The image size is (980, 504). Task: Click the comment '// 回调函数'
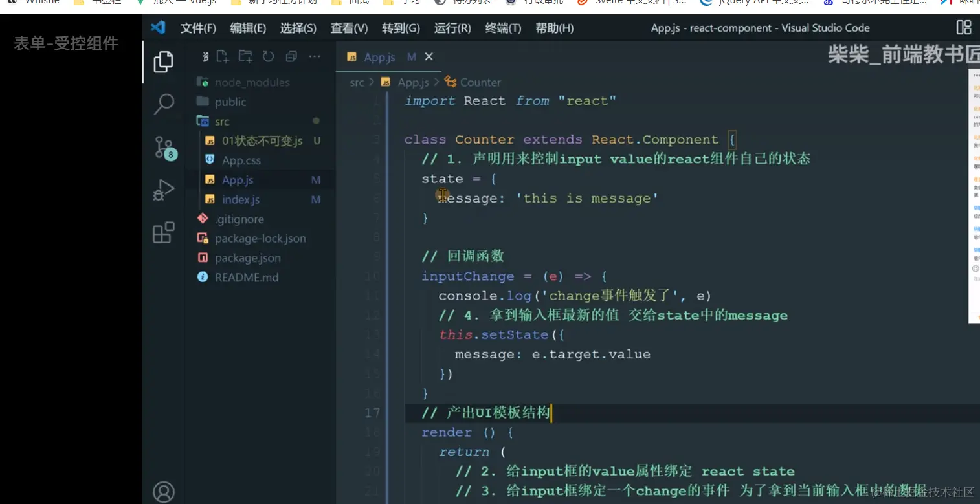tap(463, 256)
